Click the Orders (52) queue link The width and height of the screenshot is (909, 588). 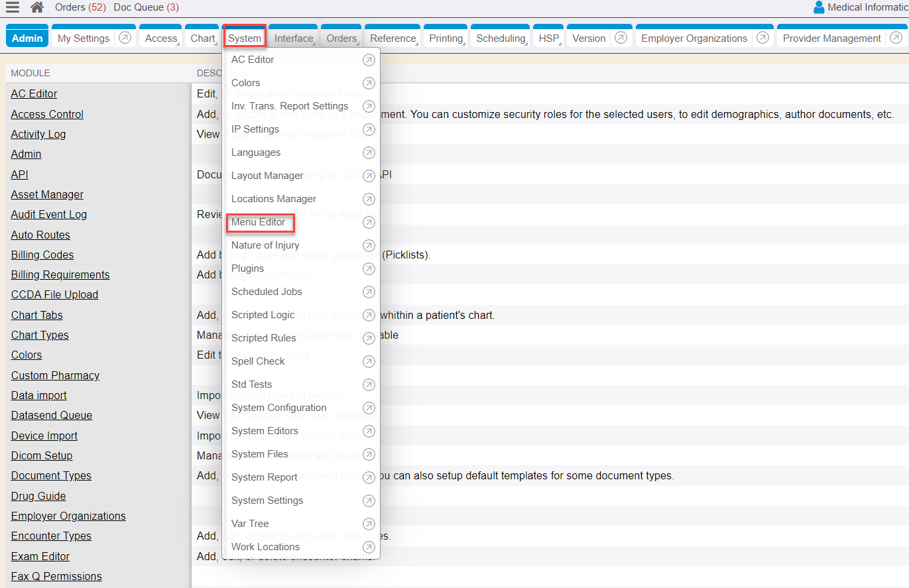coord(80,7)
